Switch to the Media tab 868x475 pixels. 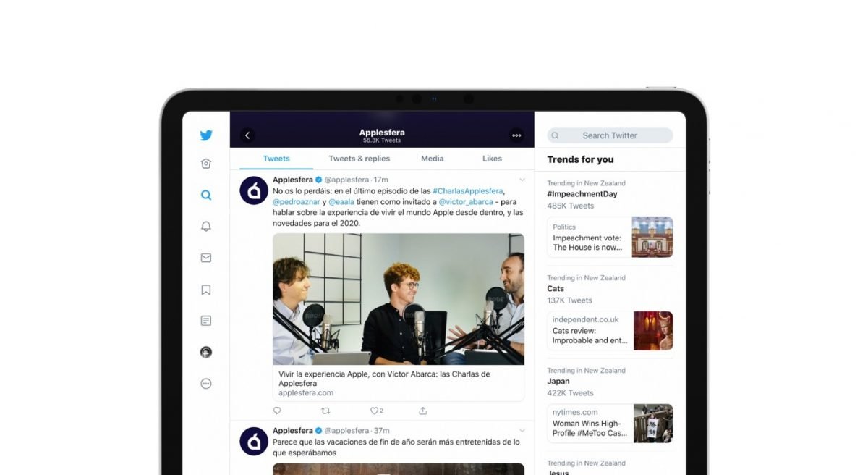click(x=433, y=159)
